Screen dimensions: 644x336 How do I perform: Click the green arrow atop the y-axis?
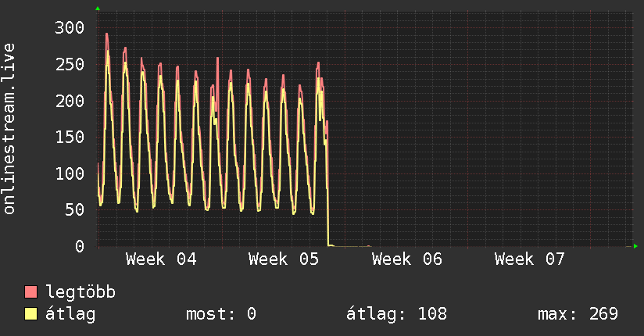[x=98, y=8]
